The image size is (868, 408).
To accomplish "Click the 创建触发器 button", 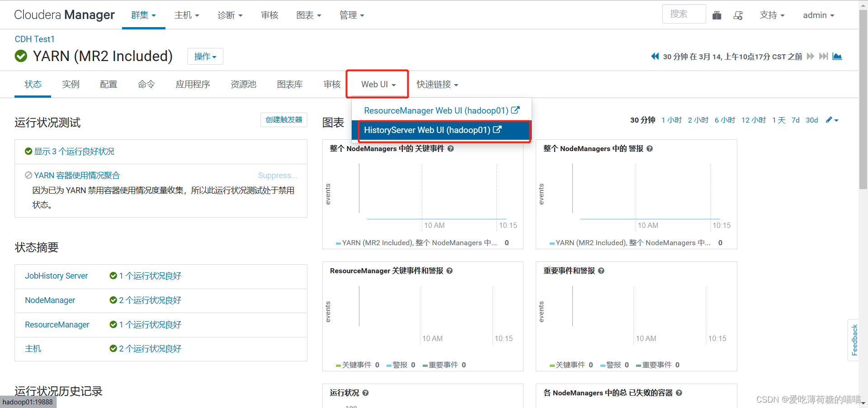I will point(284,120).
